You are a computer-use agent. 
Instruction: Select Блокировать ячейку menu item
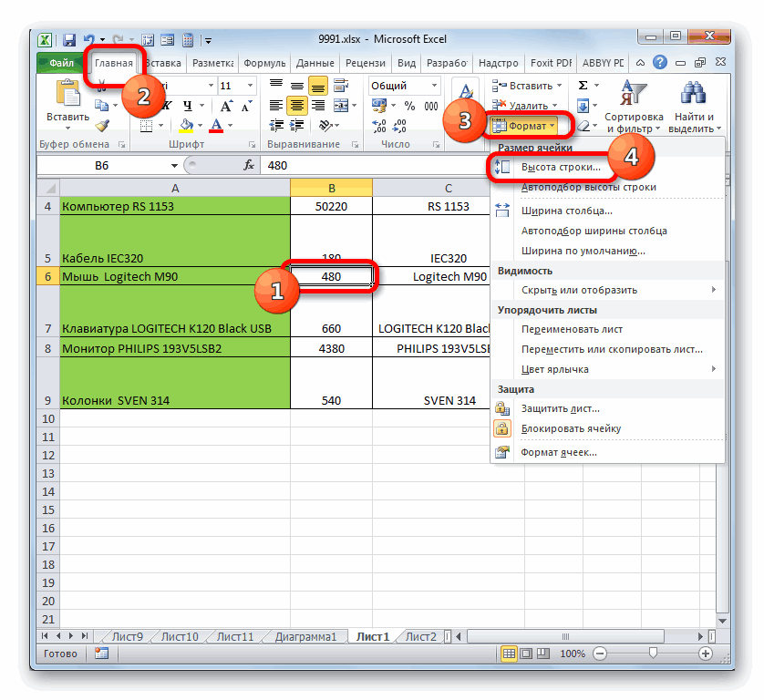(x=607, y=429)
